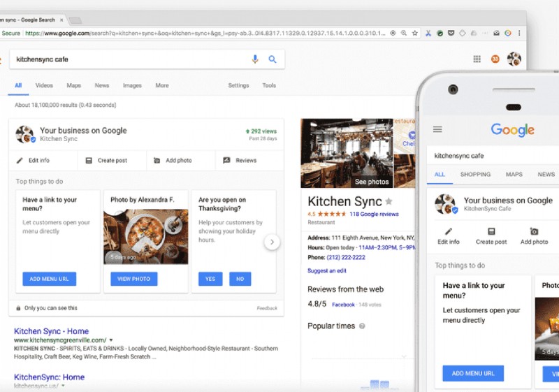This screenshot has width=559, height=392.
Task: Click the Feedback link
Action: [267, 308]
